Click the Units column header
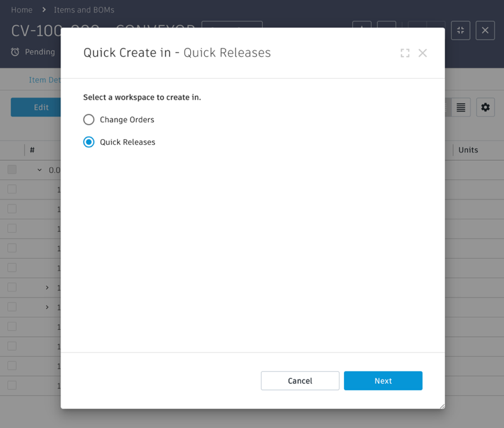The height and width of the screenshot is (428, 504). click(468, 150)
